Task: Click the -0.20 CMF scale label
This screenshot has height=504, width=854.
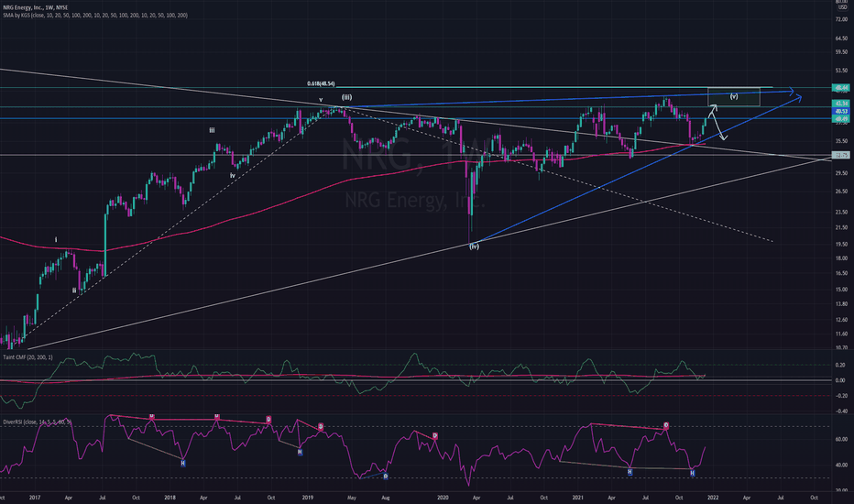Action: [x=840, y=396]
